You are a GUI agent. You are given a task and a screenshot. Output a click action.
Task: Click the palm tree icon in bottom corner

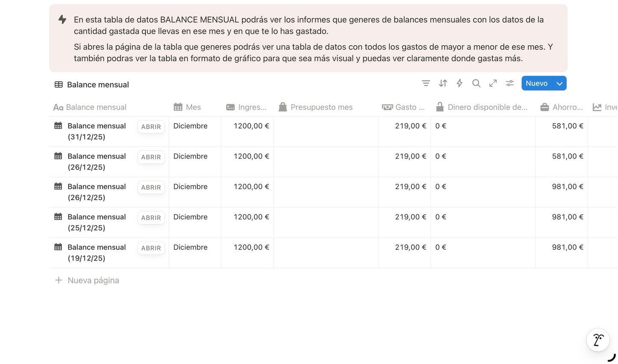[597, 340]
